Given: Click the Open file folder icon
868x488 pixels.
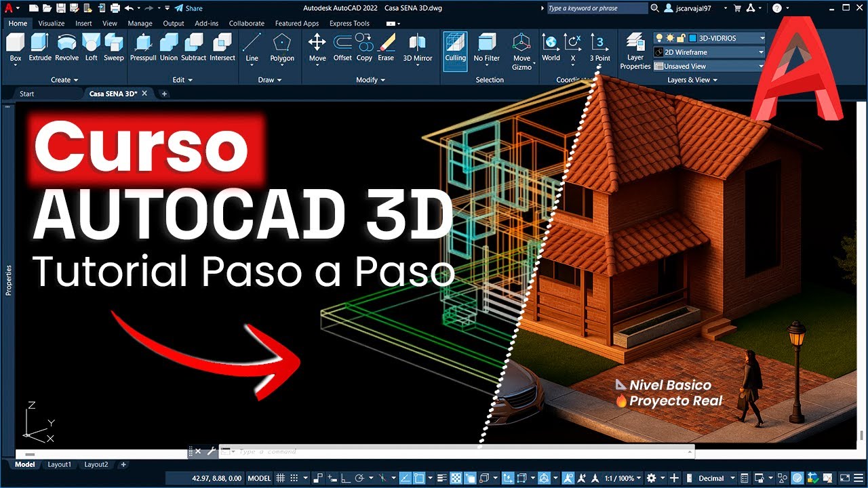Looking at the screenshot, I should pyautogui.click(x=47, y=8).
